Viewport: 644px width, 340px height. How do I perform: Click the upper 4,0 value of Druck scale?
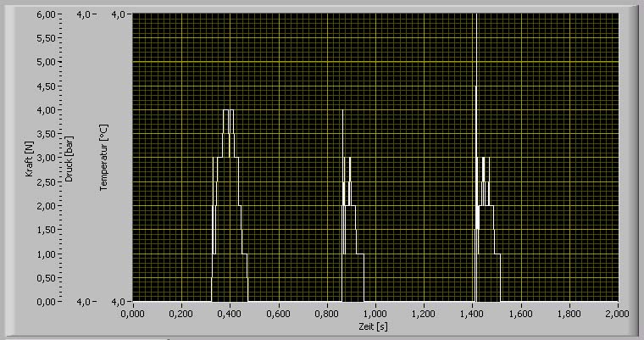click(x=84, y=14)
